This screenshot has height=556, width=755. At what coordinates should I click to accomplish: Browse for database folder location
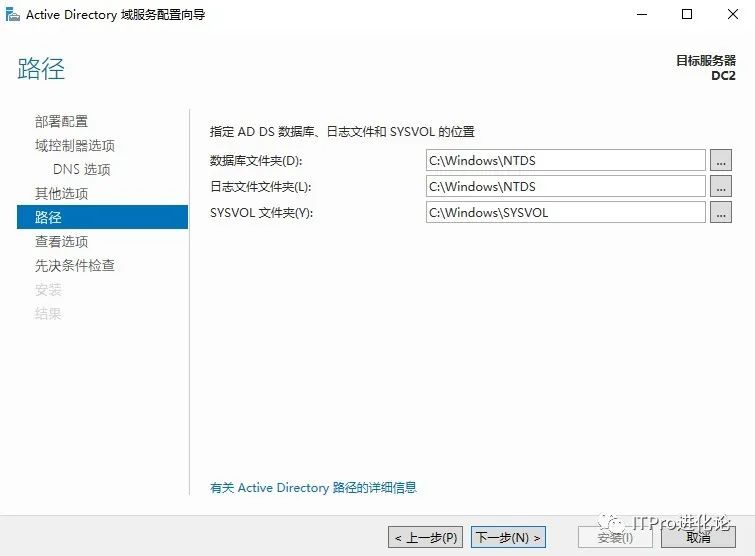(721, 160)
